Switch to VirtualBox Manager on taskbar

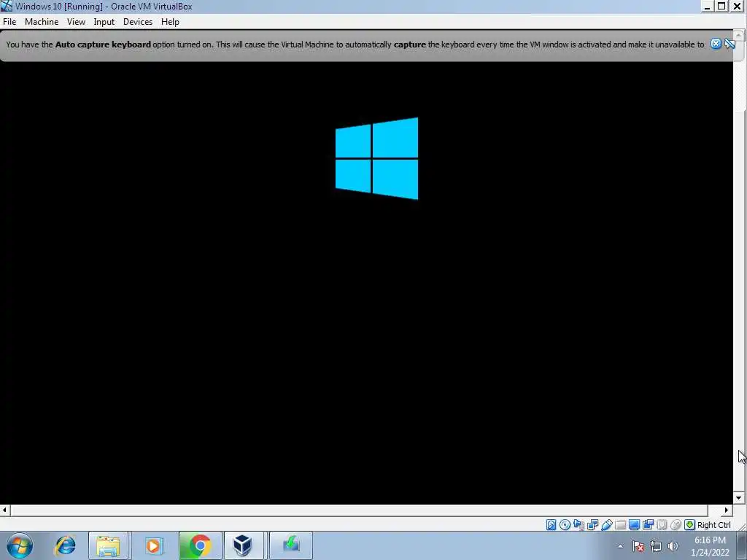(x=243, y=545)
